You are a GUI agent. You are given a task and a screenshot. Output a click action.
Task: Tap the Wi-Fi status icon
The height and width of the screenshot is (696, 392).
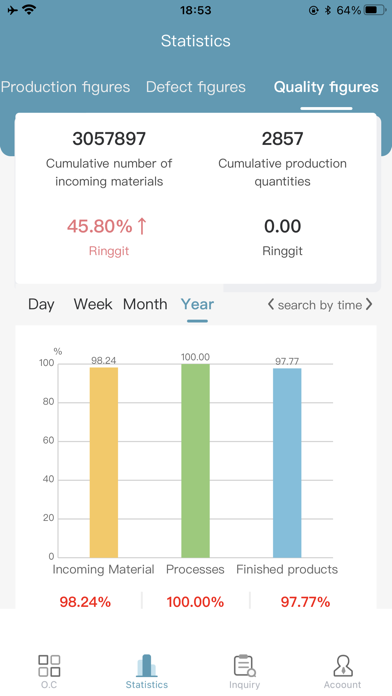(29, 10)
